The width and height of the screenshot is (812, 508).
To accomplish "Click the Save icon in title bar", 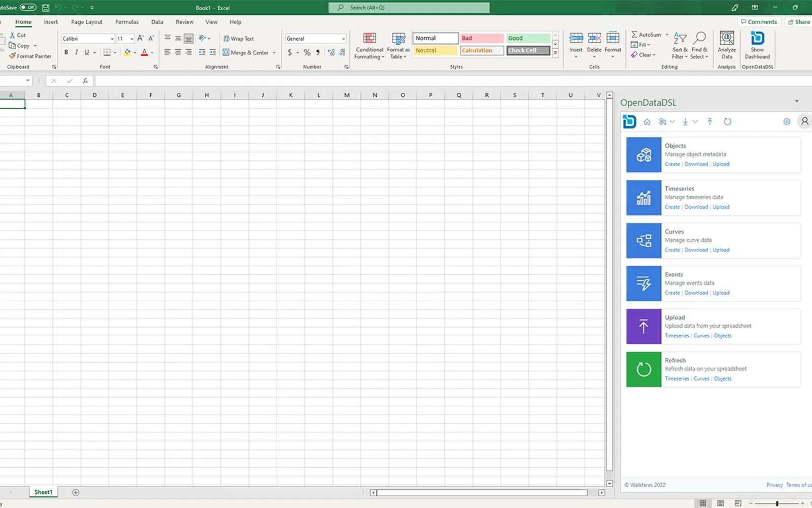I will tap(46, 8).
